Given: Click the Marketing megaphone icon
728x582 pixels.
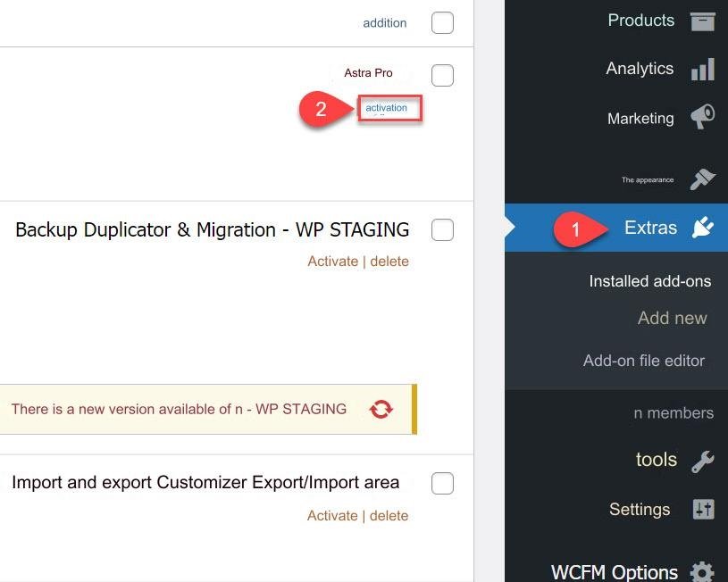Looking at the screenshot, I should tap(702, 117).
